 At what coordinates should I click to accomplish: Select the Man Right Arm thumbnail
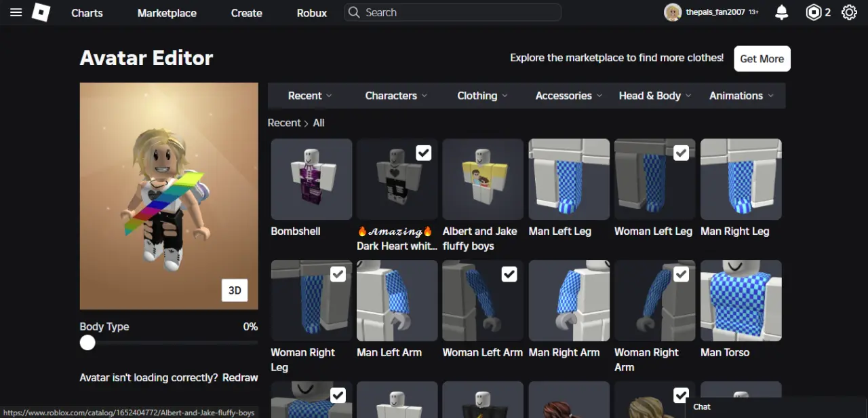point(569,301)
